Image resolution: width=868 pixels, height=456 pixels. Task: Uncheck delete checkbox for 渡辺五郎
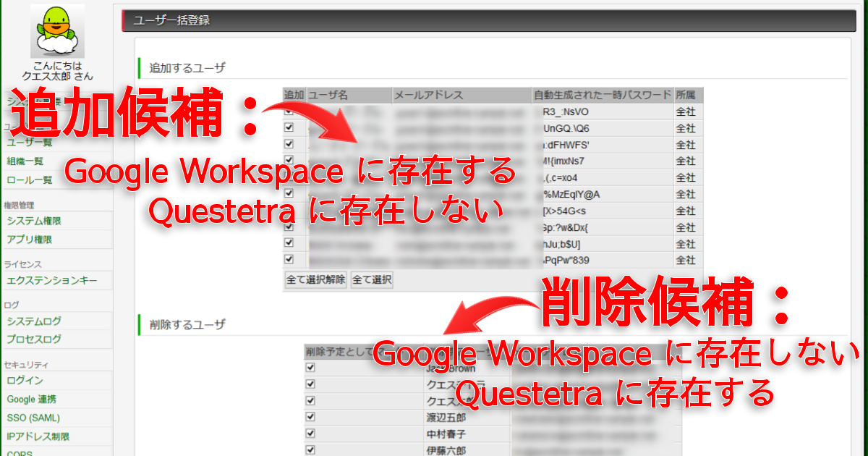click(x=311, y=417)
